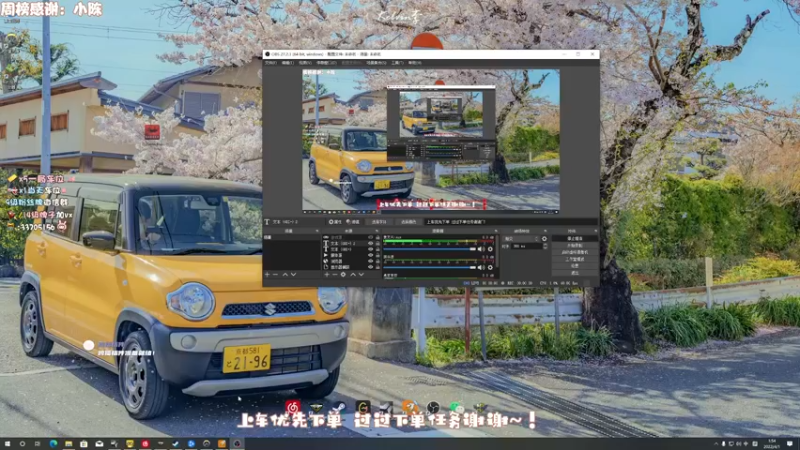Lock the 浏览器 source
The height and width of the screenshot is (450, 800).
[378, 261]
